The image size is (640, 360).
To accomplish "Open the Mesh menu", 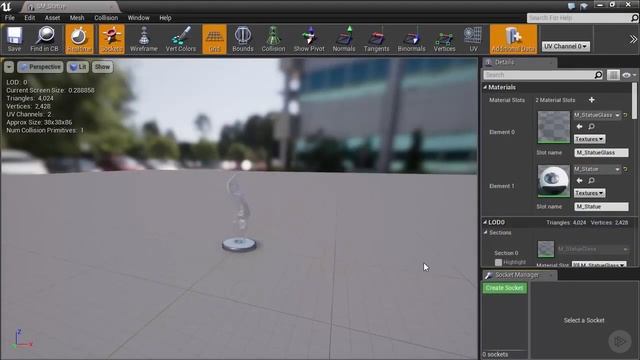I will click(x=77, y=18).
